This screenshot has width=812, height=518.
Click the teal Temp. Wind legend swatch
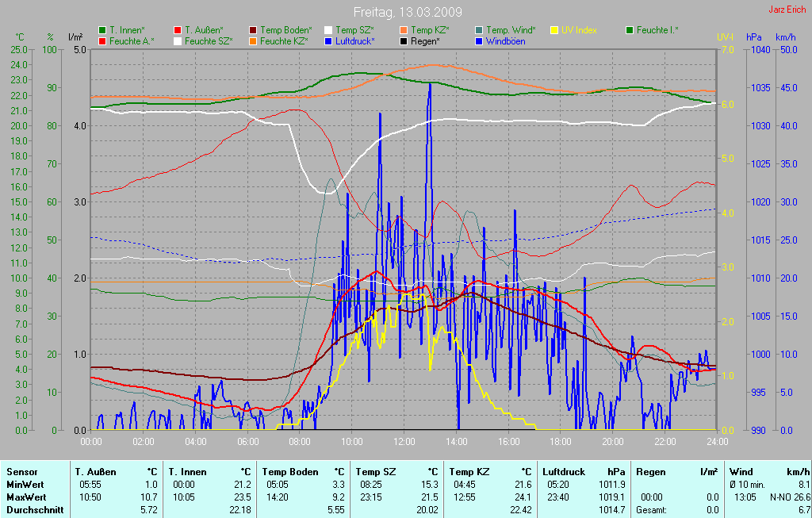point(479,30)
